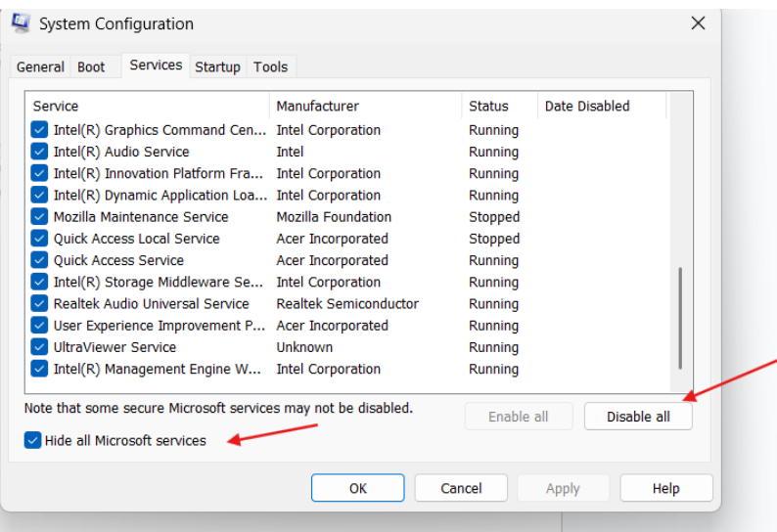Uncheck Mozilla Maintenance Service checkbox
Viewport: 777px width, 532px height.
[39, 217]
